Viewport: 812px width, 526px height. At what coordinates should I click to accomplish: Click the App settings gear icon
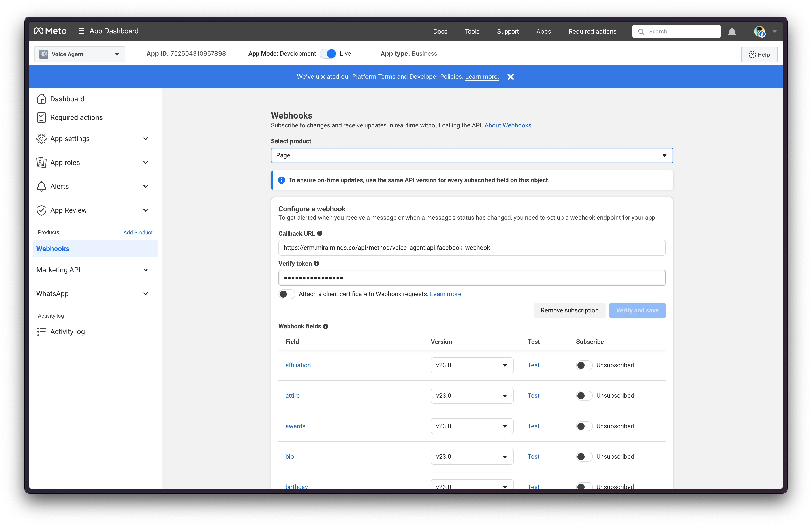(x=41, y=139)
